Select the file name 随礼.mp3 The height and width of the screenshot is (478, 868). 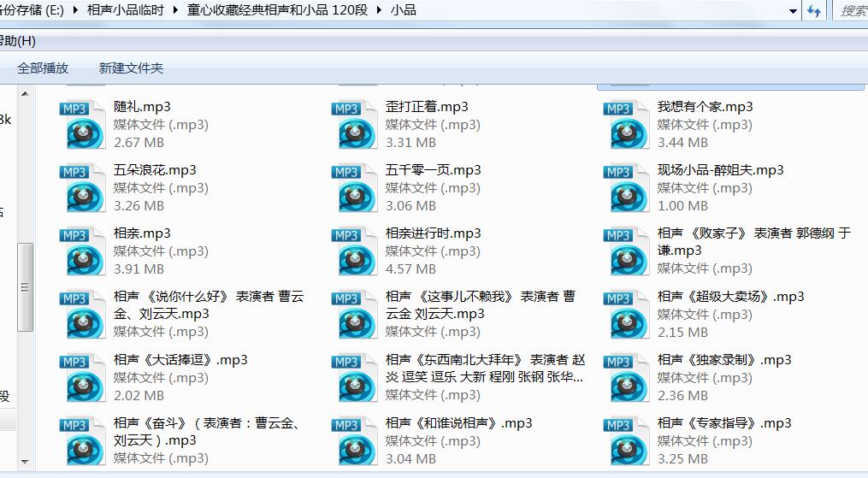(142, 107)
